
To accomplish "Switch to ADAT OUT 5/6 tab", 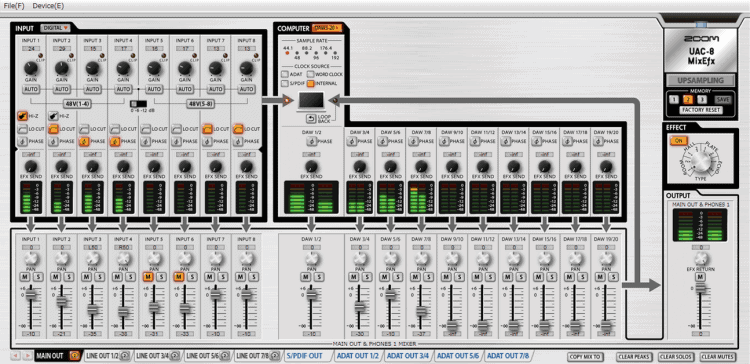I will click(459, 356).
